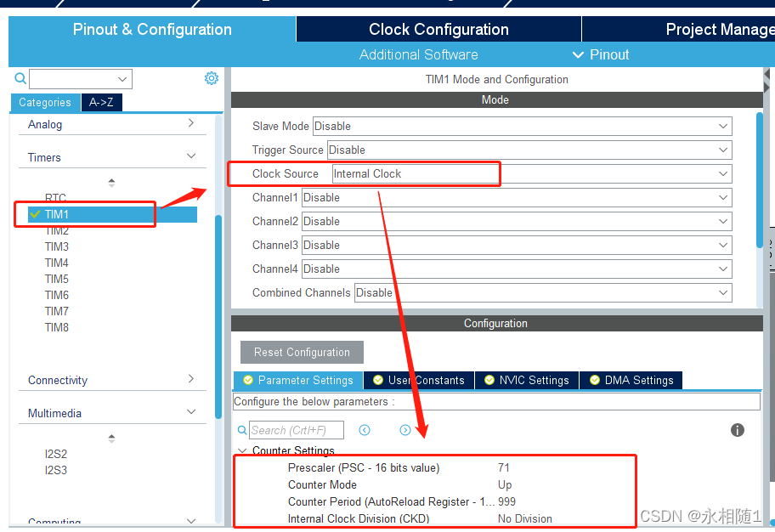775x532 pixels.
Task: Click the Timers list scroll-up arrow
Action: tap(111, 181)
